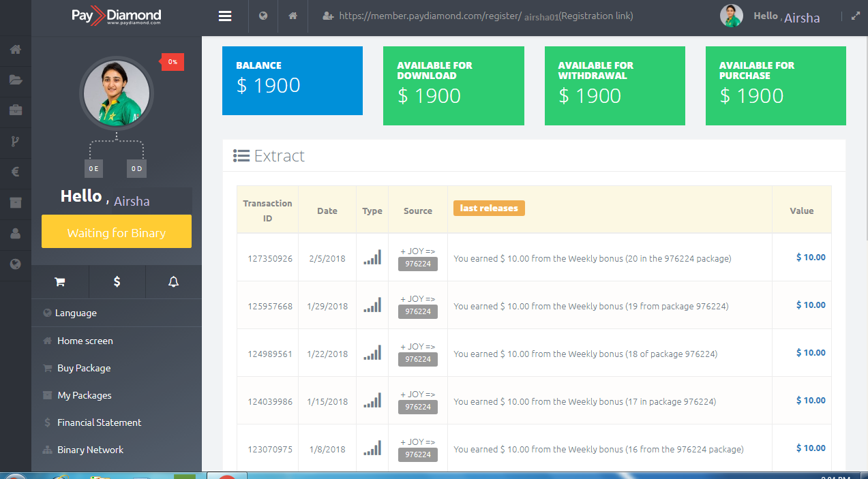This screenshot has height=479, width=868.
Task: Click the fullscreen expand arrows icon
Action: coord(856,16)
